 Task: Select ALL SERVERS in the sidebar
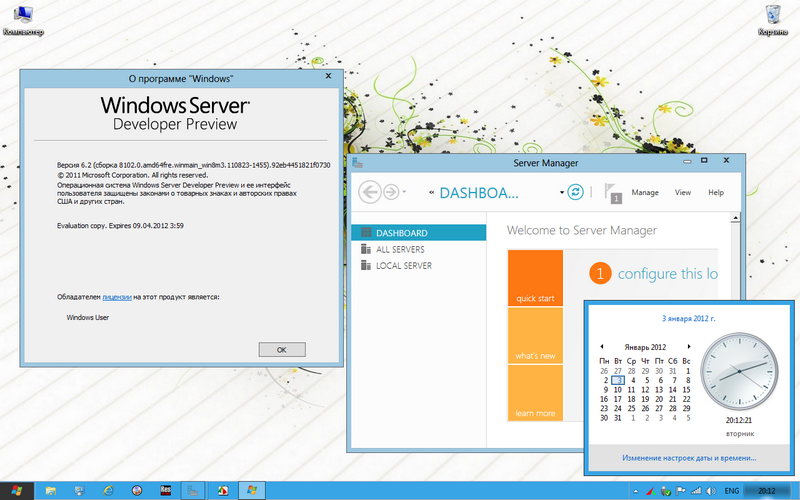[x=418, y=249]
